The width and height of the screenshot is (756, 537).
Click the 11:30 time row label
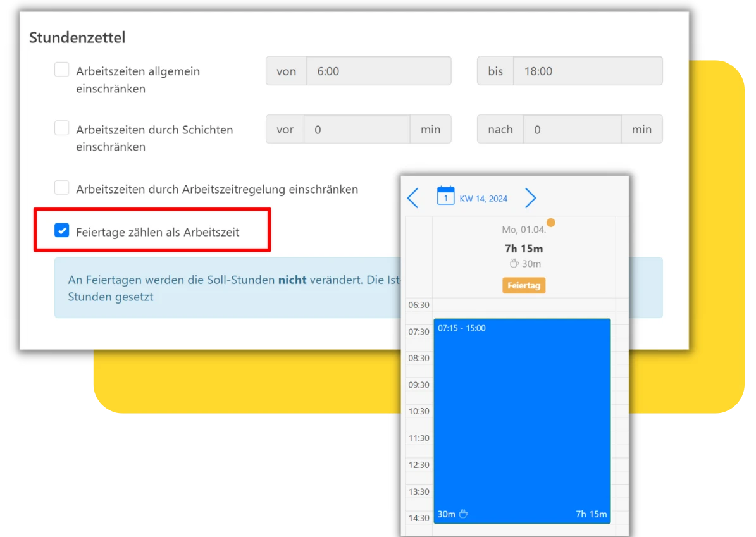coord(419,438)
